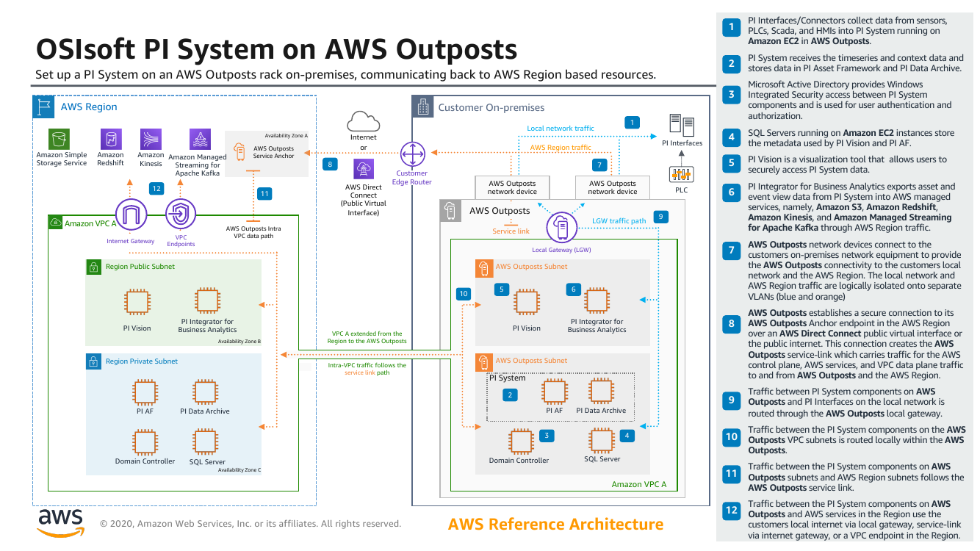Select PI Integrator chip in Region Public Subnet

(x=207, y=300)
